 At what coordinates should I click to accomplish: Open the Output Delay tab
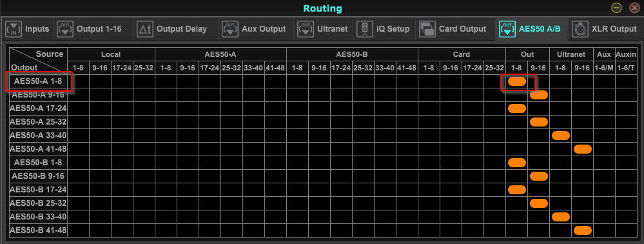click(182, 29)
